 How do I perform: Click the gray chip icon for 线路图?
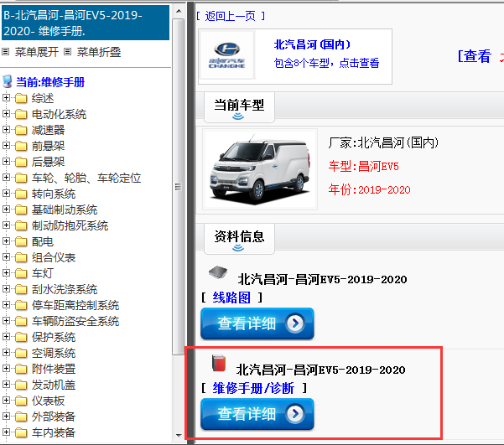(x=218, y=273)
